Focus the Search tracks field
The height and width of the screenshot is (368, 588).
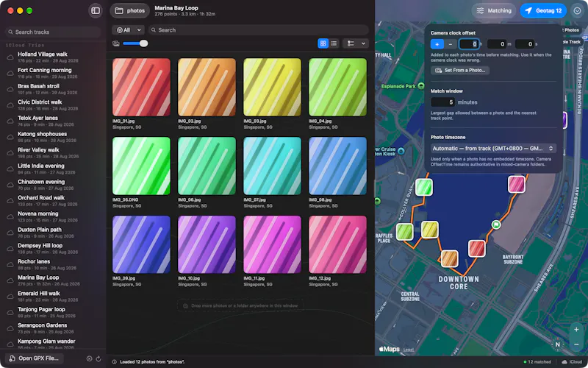[x=53, y=32]
